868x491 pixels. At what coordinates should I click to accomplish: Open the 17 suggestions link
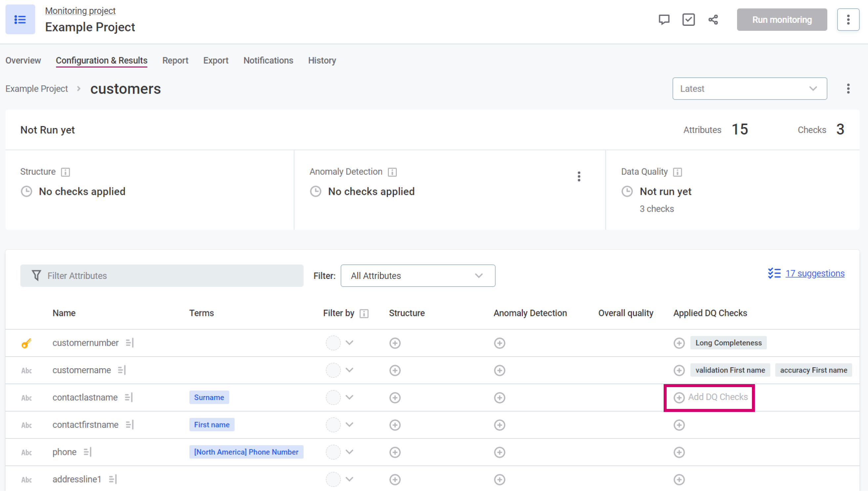click(x=815, y=273)
